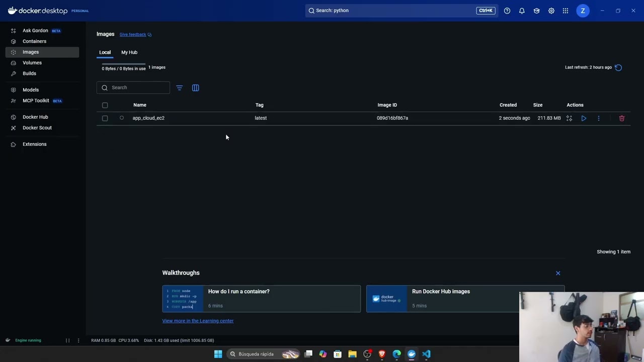
Task: Open the help question mark icon
Action: 507,11
